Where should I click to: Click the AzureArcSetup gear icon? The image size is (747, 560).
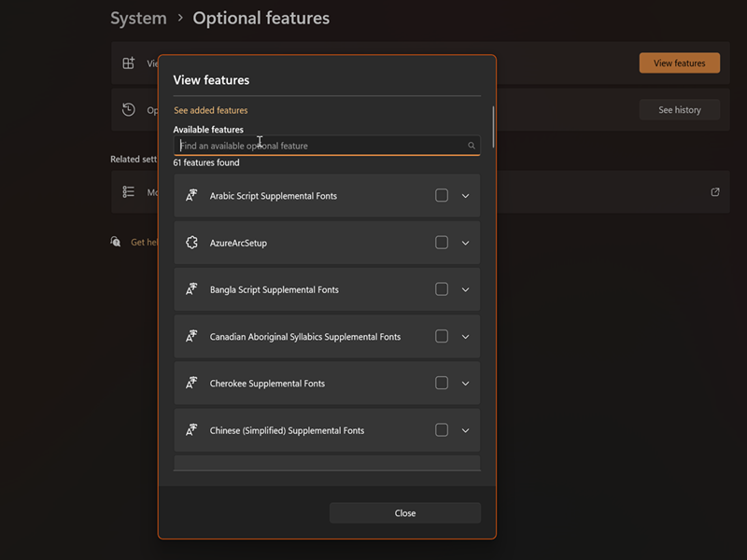[191, 243]
